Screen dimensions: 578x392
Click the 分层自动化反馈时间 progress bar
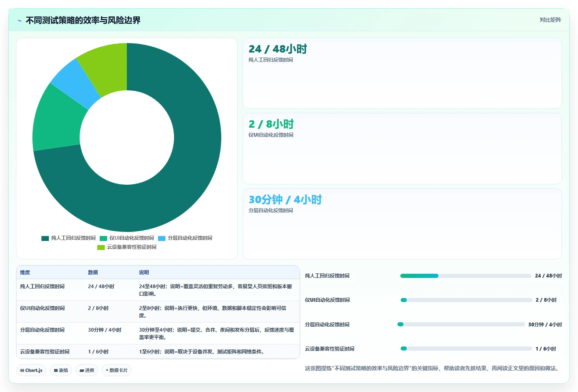click(x=461, y=324)
